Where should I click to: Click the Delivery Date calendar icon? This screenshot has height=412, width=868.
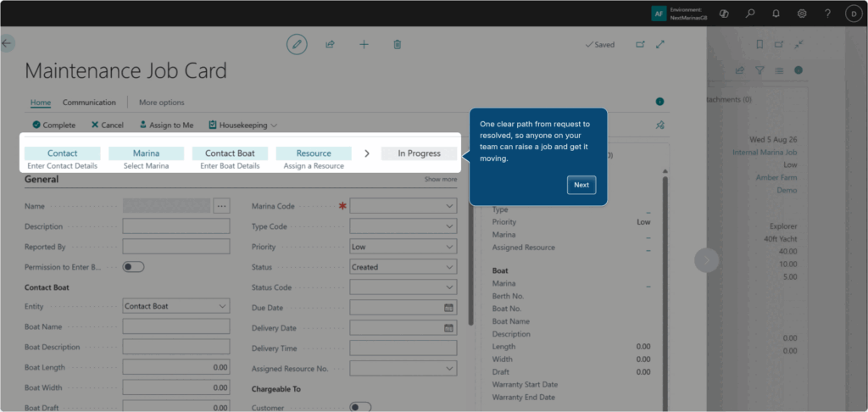point(448,328)
